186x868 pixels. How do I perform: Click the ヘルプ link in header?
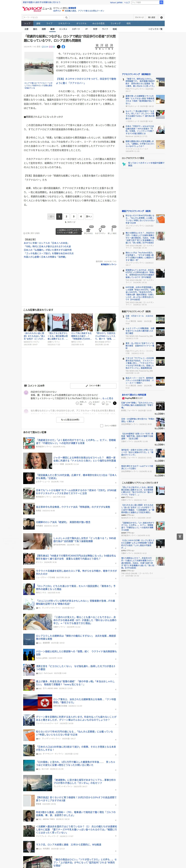coord(127,2)
